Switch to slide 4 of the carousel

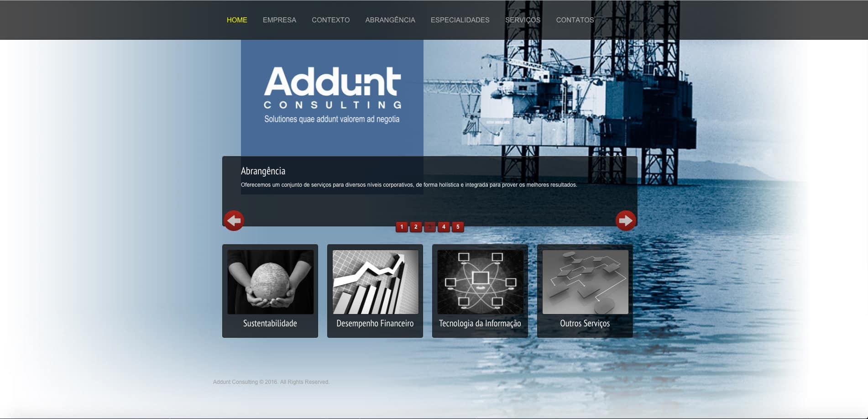444,227
